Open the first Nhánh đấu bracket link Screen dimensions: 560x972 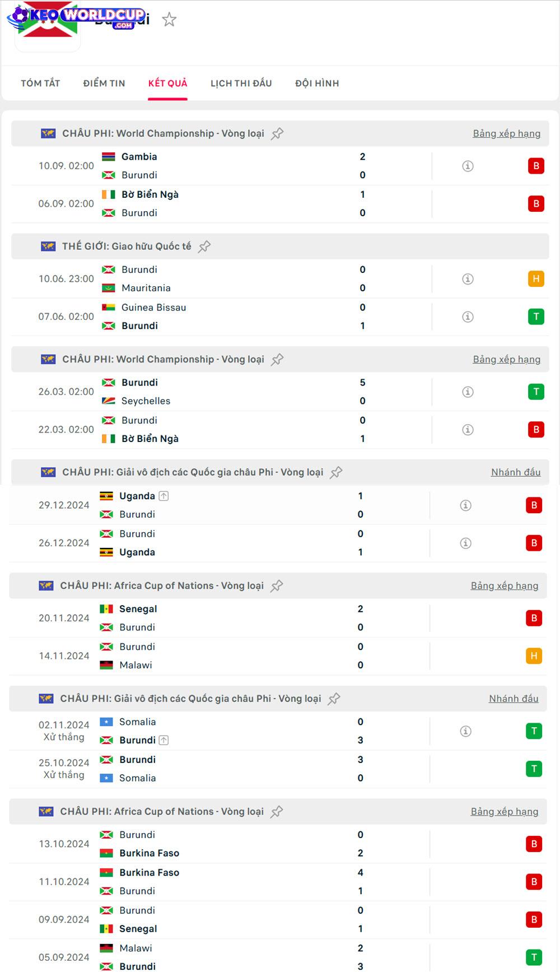click(515, 472)
